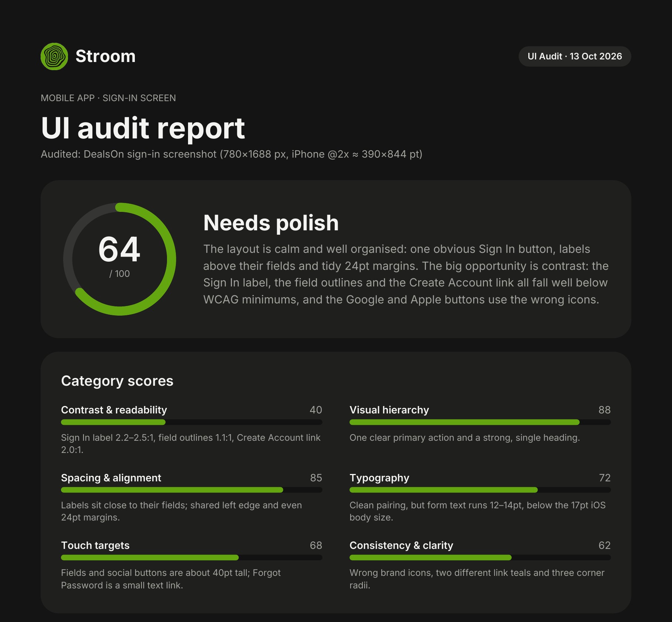Click the Contrast & readability score 40
Screen dimensions: 672x622
[x=316, y=410]
